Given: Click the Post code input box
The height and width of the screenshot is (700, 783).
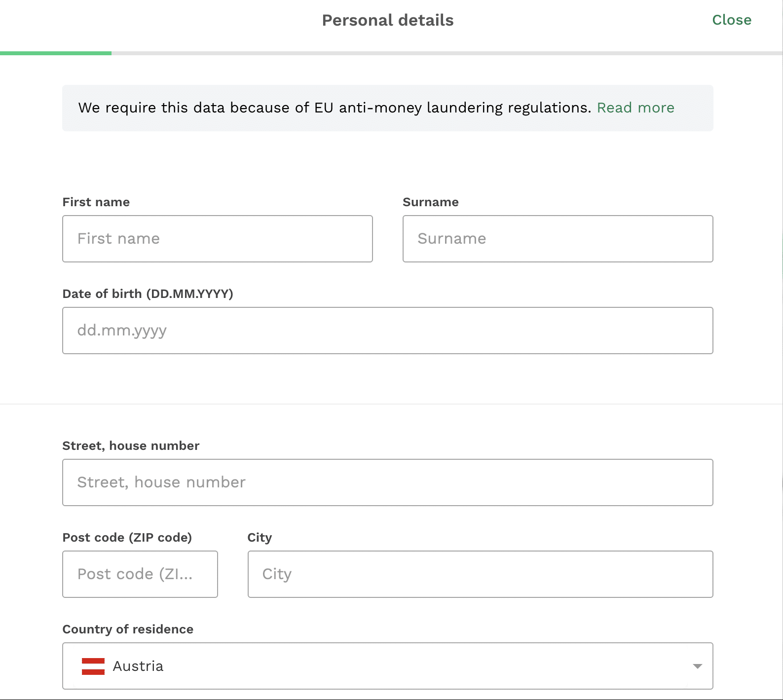Looking at the screenshot, I should click(x=140, y=574).
